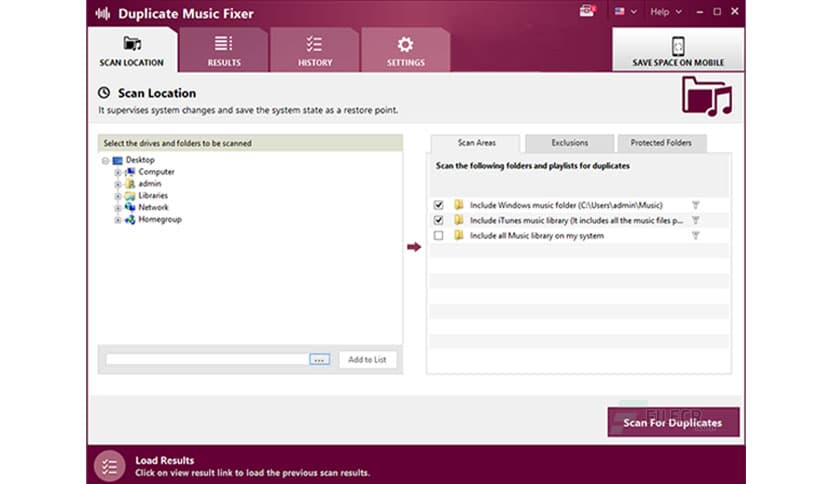The image size is (836, 484).
Task: Click Scan For Duplicates button
Action: tap(673, 422)
